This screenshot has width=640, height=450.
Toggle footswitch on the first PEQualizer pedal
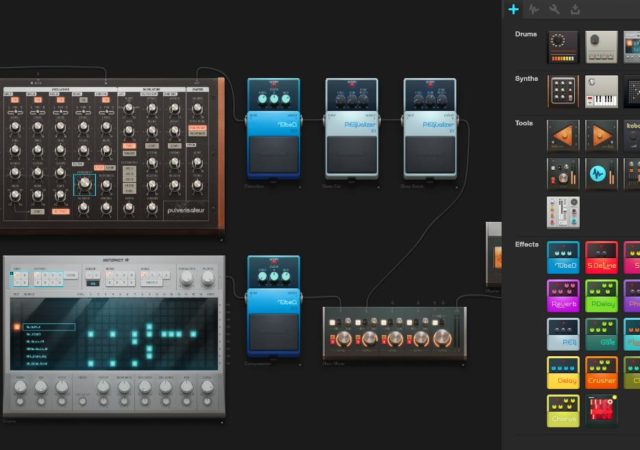coord(351,155)
